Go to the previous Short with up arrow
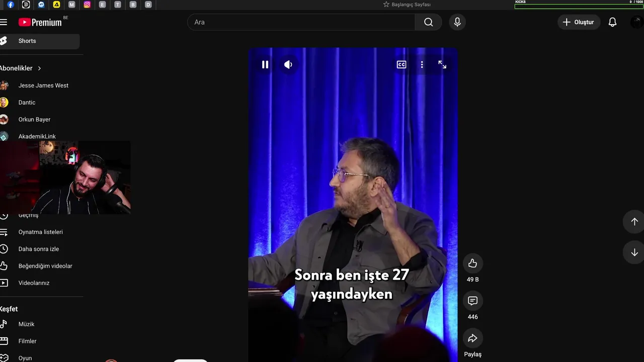644x362 pixels. coord(634,222)
